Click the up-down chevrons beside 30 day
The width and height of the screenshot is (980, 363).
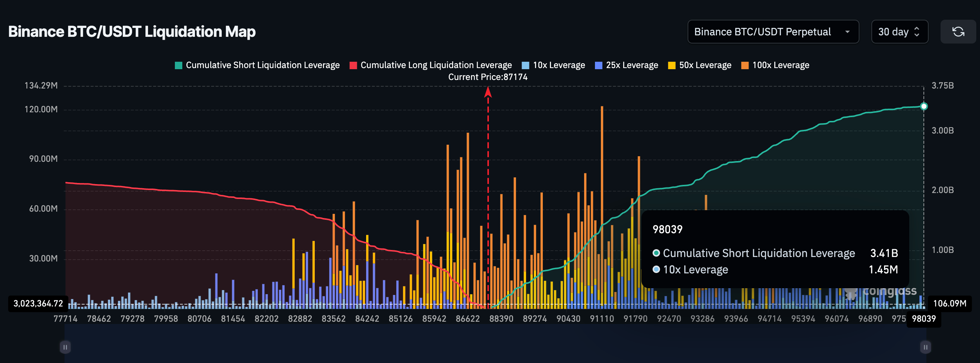(916, 32)
